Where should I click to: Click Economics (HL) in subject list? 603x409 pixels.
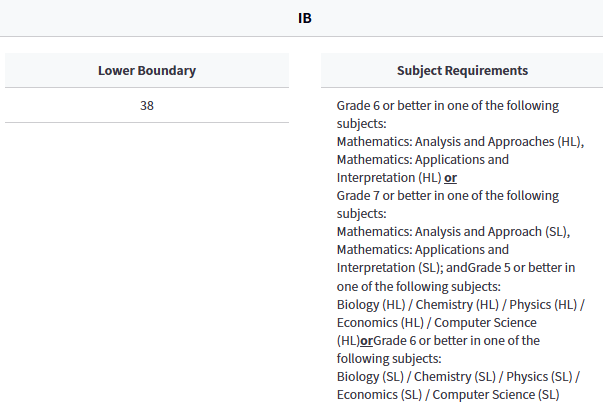pos(380,321)
